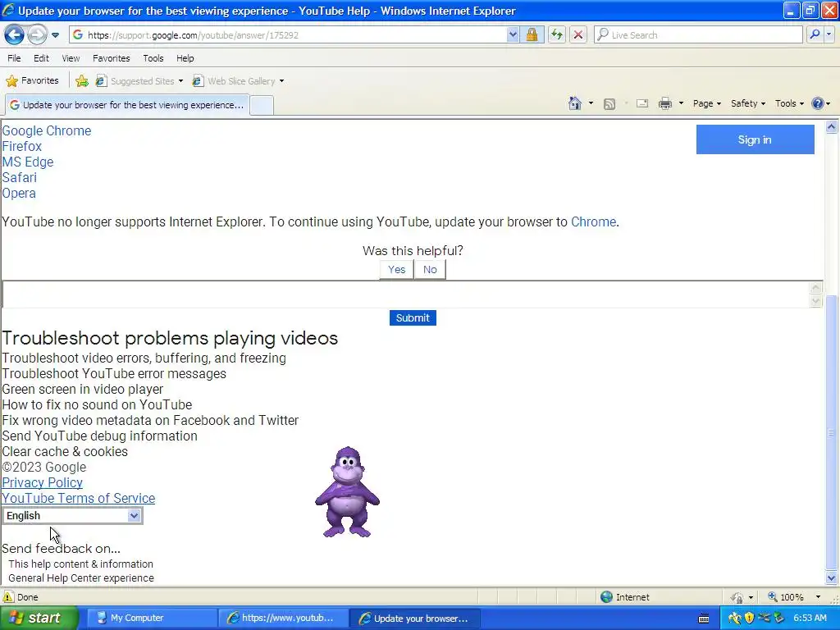Open Suggested Sites dropdown
Viewport: 840px width, 630px height.
(139, 81)
